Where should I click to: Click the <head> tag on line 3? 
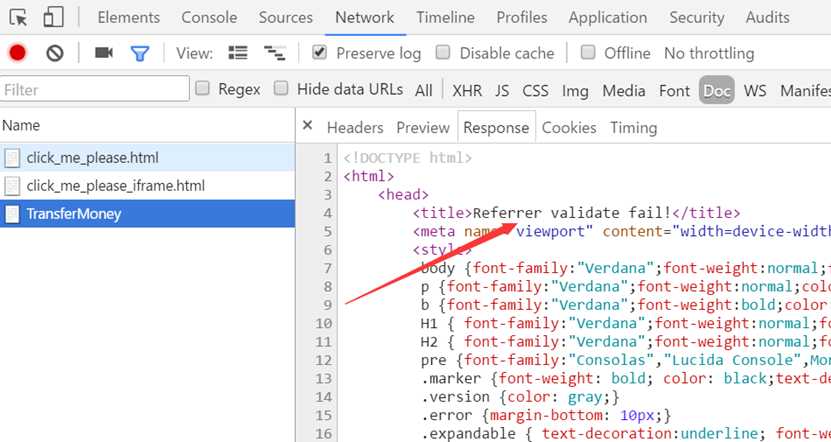click(x=403, y=195)
